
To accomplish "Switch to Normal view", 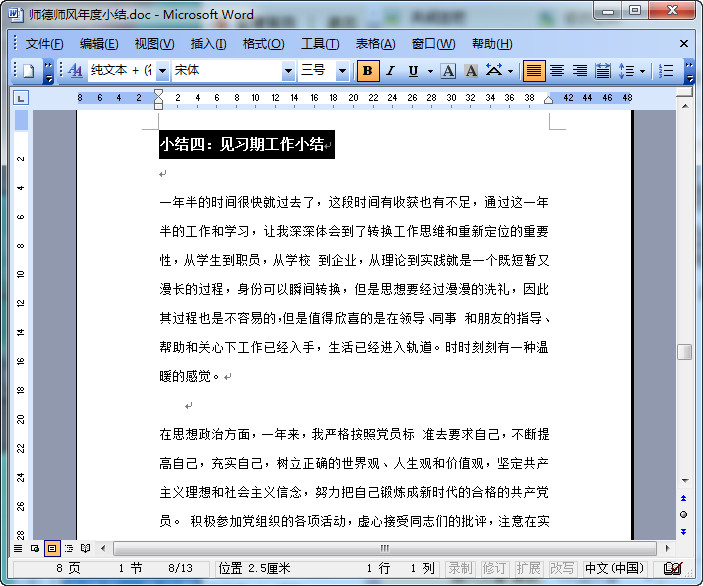I will point(18,548).
